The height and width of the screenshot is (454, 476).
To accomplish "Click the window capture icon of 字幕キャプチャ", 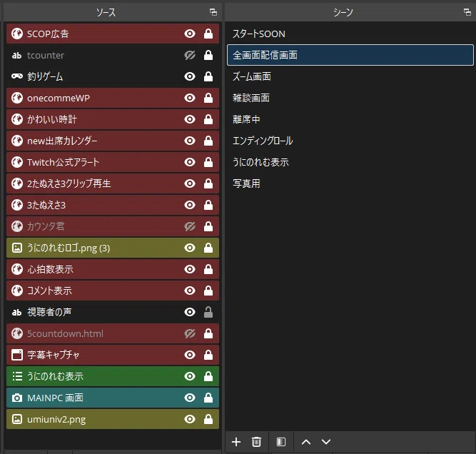I will click(17, 355).
